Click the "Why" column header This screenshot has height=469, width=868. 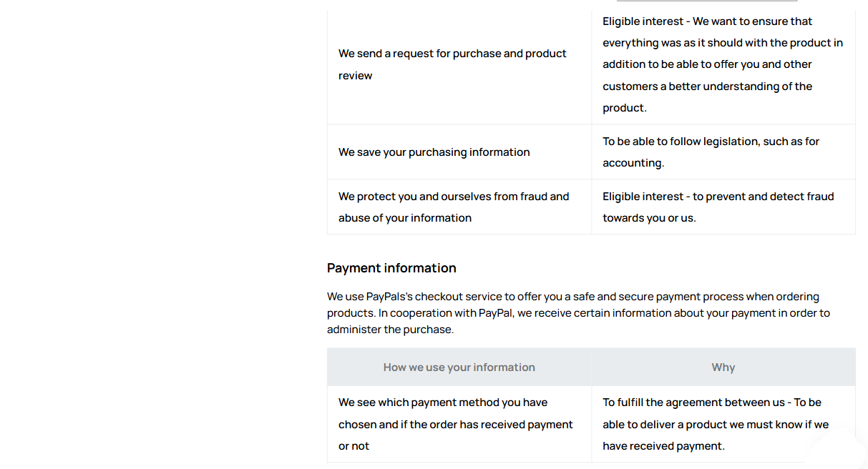[x=723, y=367]
